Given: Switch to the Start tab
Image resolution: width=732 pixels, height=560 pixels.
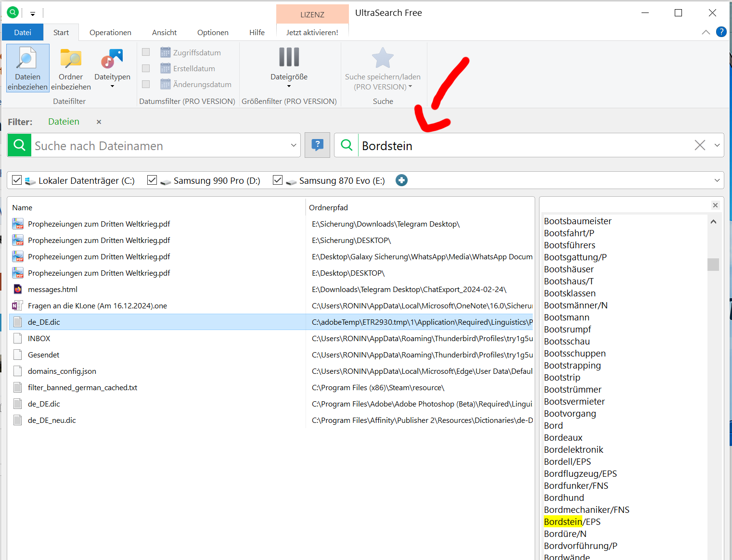Looking at the screenshot, I should [x=61, y=32].
